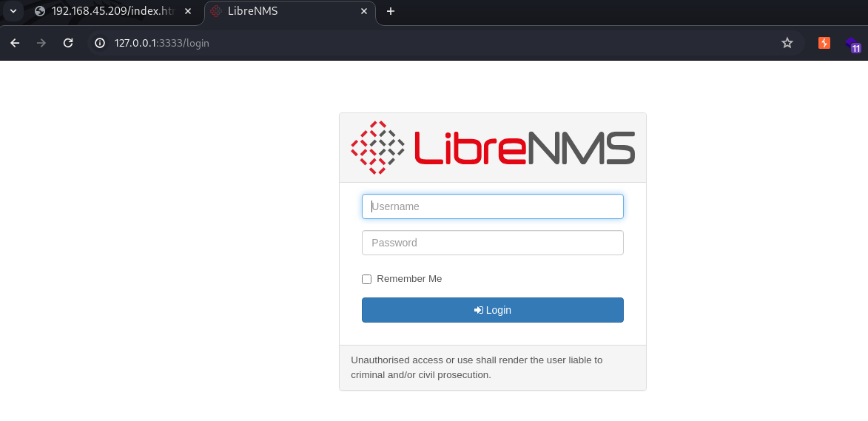Screen dimensions: 868x421
Task: Click the browser forward arrow
Action: (41, 43)
